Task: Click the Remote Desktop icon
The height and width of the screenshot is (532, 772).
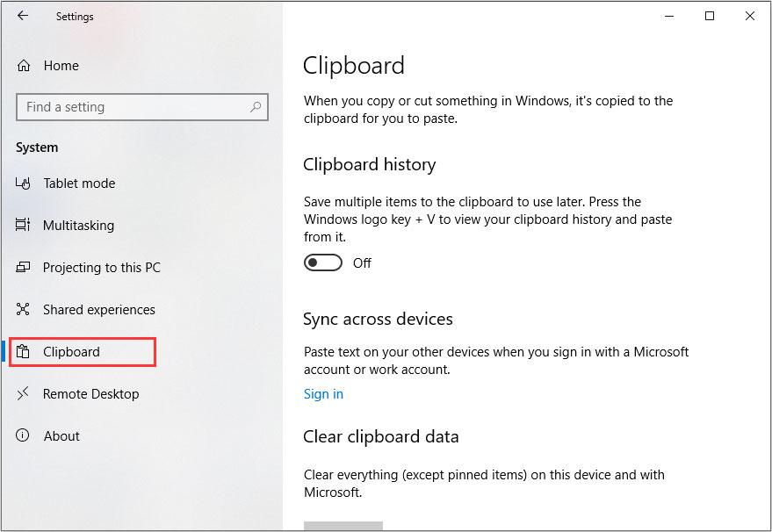Action: 22,393
